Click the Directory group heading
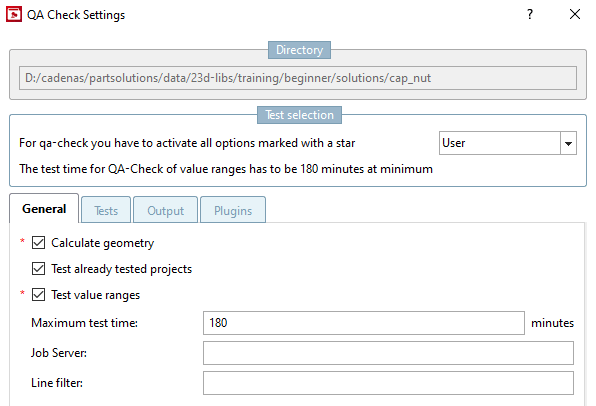 [x=299, y=50]
